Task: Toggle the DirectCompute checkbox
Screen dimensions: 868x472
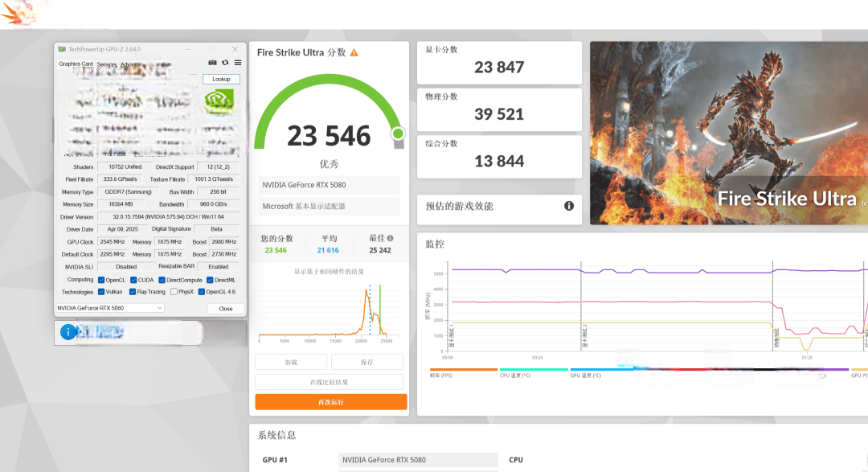Action: 162,281
